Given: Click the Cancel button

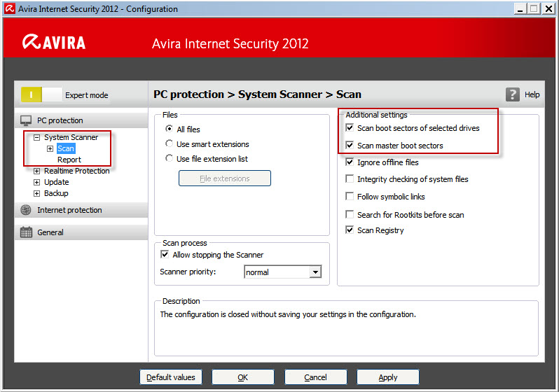Looking at the screenshot, I should pos(315,377).
